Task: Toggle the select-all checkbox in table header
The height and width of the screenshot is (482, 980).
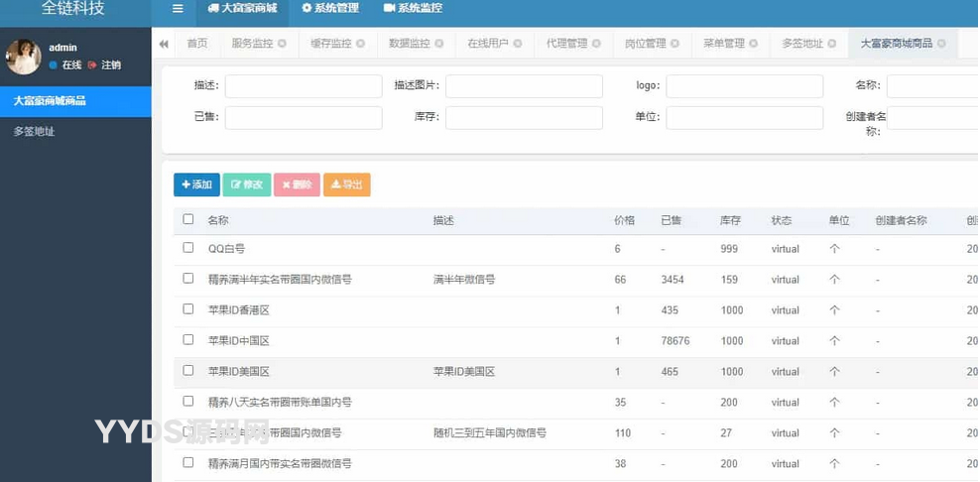Action: (188, 219)
